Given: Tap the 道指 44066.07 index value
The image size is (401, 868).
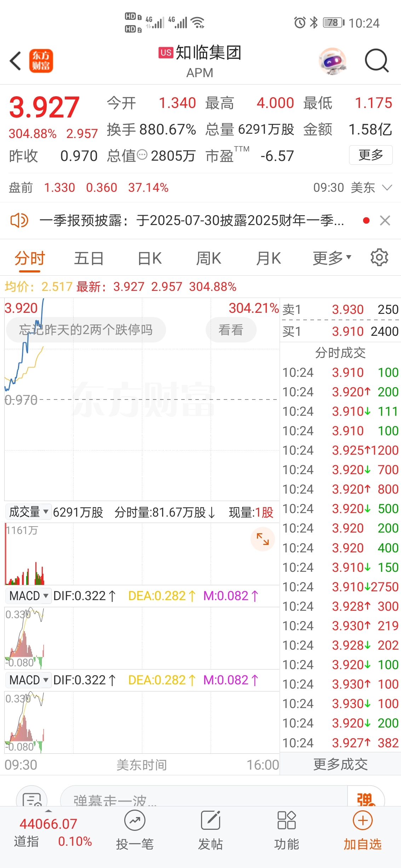Looking at the screenshot, I should tap(48, 824).
